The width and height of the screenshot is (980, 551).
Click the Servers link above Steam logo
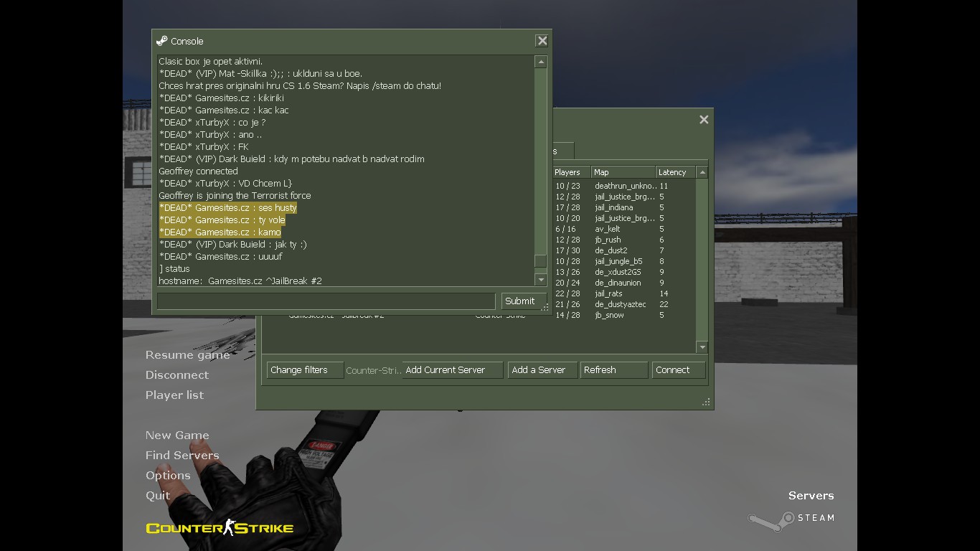click(x=811, y=496)
